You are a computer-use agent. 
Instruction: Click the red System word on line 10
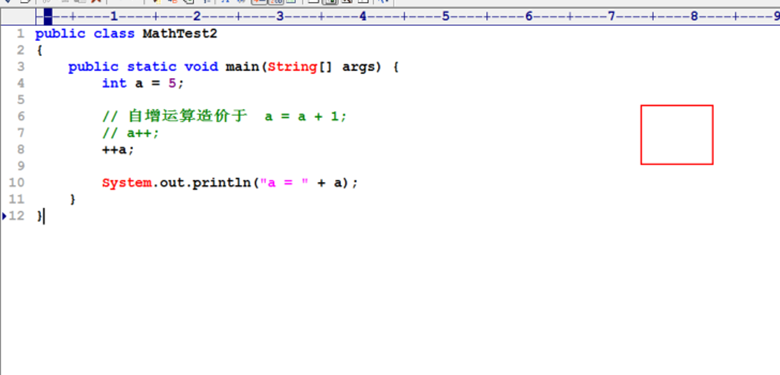point(127,183)
